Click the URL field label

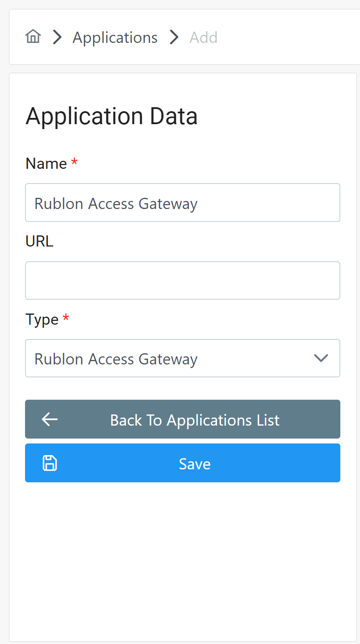pyautogui.click(x=39, y=242)
